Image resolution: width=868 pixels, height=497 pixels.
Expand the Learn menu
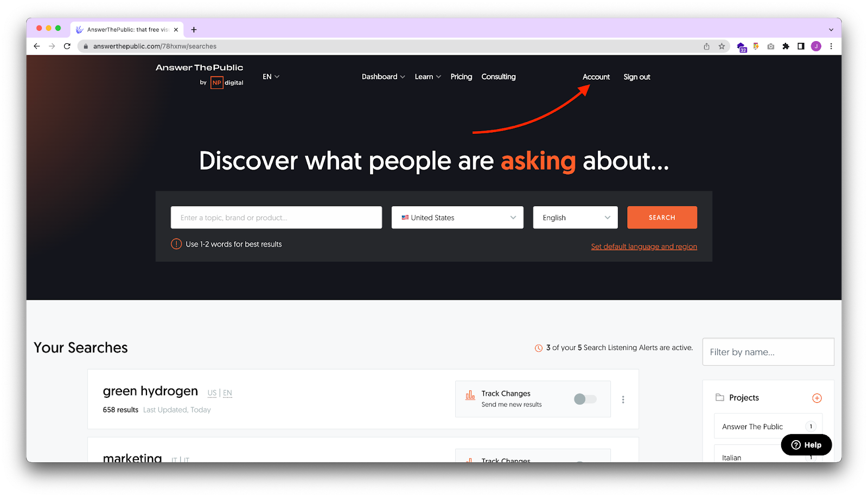pyautogui.click(x=428, y=76)
